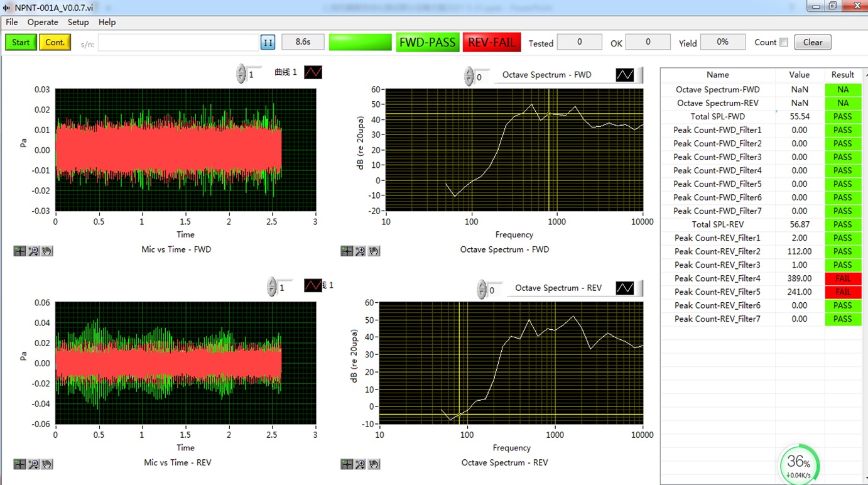
Task: Open the Operate menu
Action: pyautogui.click(x=43, y=22)
